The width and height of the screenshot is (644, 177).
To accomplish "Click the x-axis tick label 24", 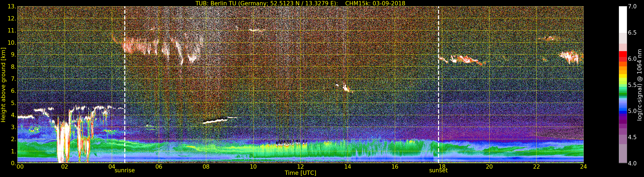I will pyautogui.click(x=583, y=167).
